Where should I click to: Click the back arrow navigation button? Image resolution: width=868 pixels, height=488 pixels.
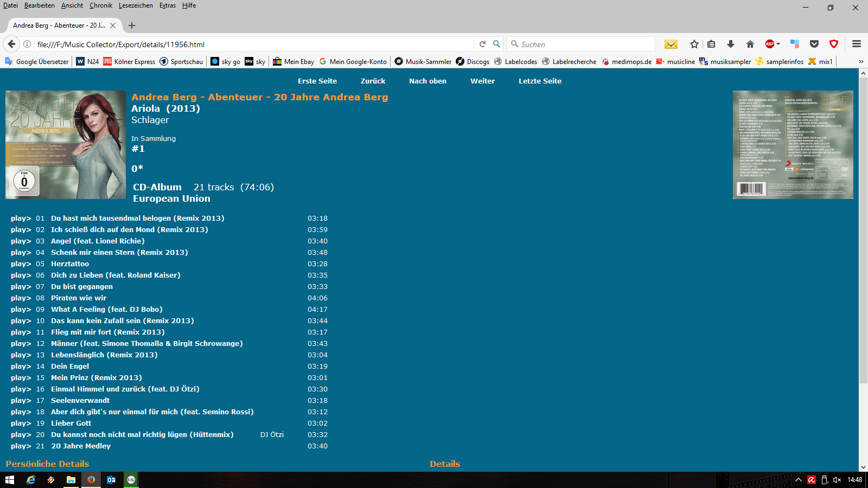coord(11,44)
